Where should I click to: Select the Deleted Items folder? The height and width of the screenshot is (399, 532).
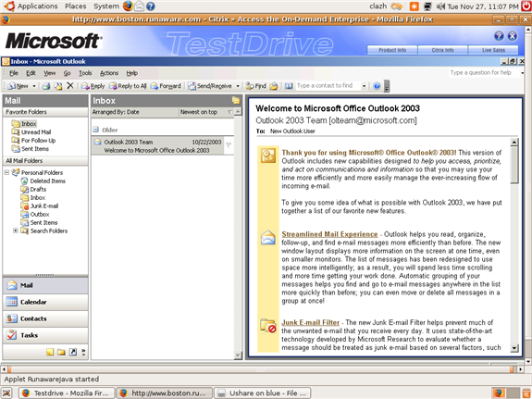click(x=47, y=181)
